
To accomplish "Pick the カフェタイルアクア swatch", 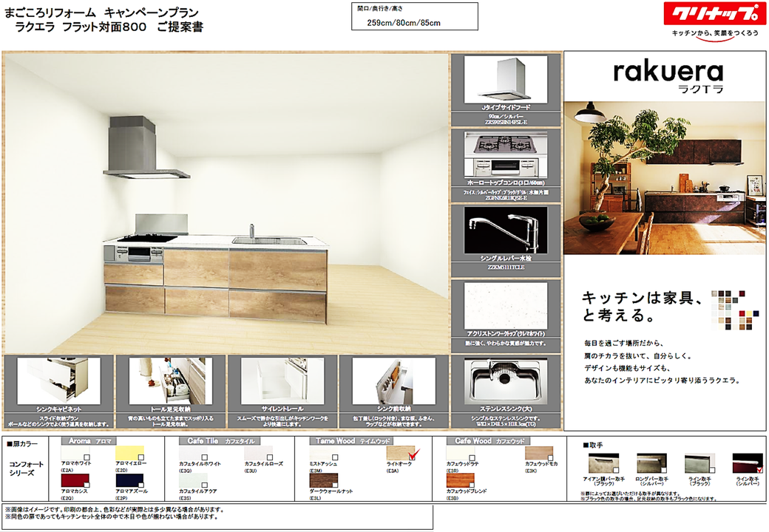I will tap(193, 480).
